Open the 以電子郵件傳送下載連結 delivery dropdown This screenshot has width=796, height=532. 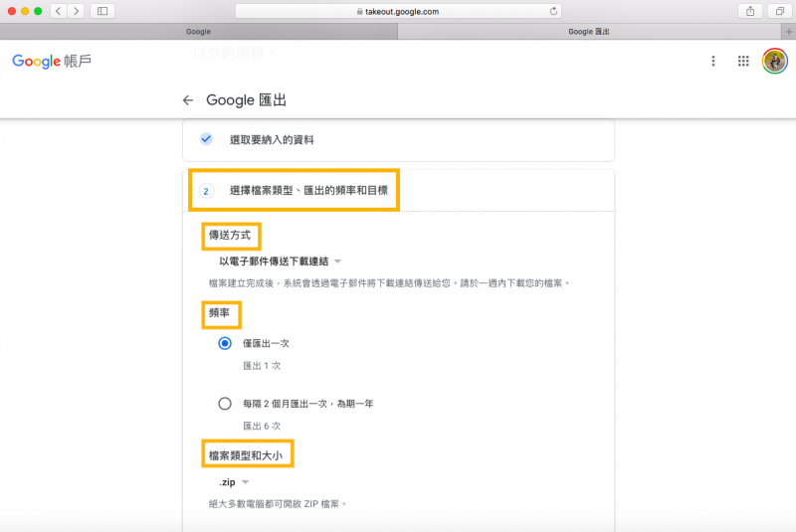[x=280, y=262]
